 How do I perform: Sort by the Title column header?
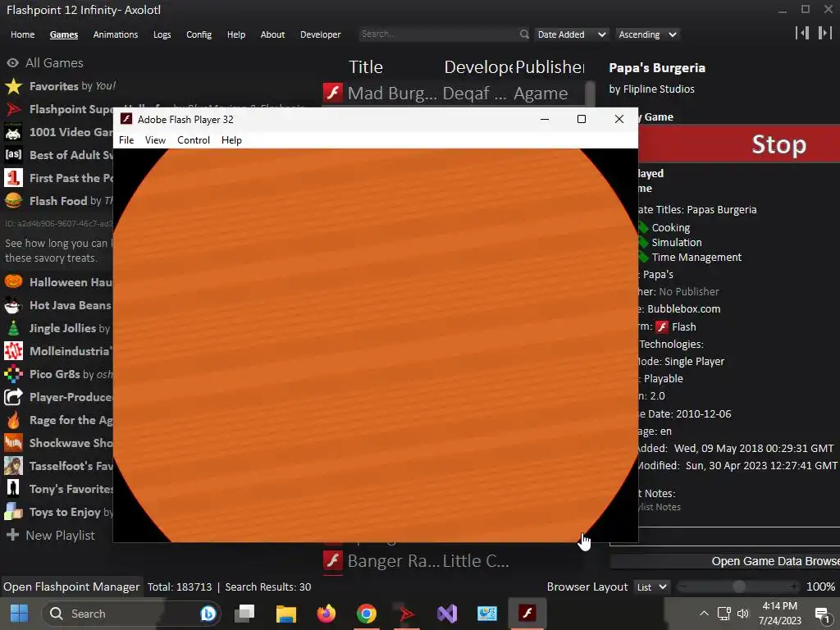click(x=366, y=67)
